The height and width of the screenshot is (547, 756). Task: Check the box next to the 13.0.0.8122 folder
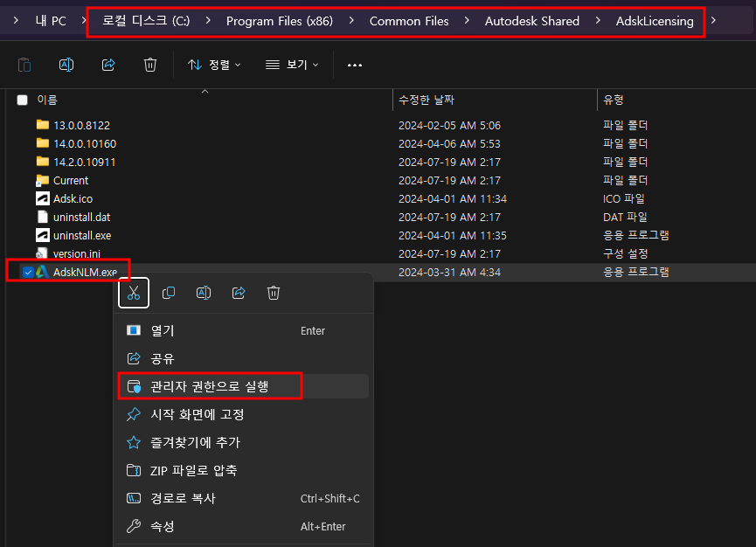click(22, 125)
